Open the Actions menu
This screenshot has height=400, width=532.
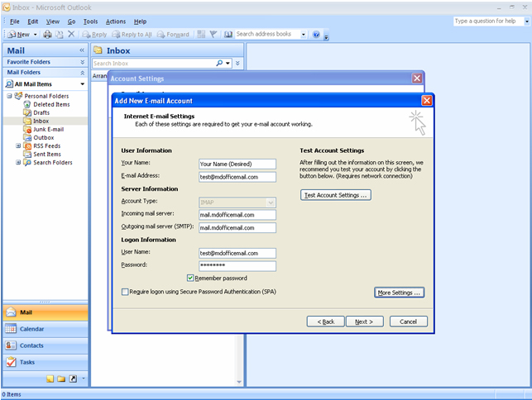pos(116,21)
